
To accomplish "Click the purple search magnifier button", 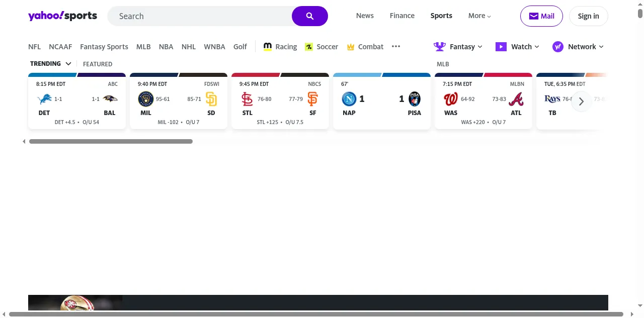I will coord(310,16).
